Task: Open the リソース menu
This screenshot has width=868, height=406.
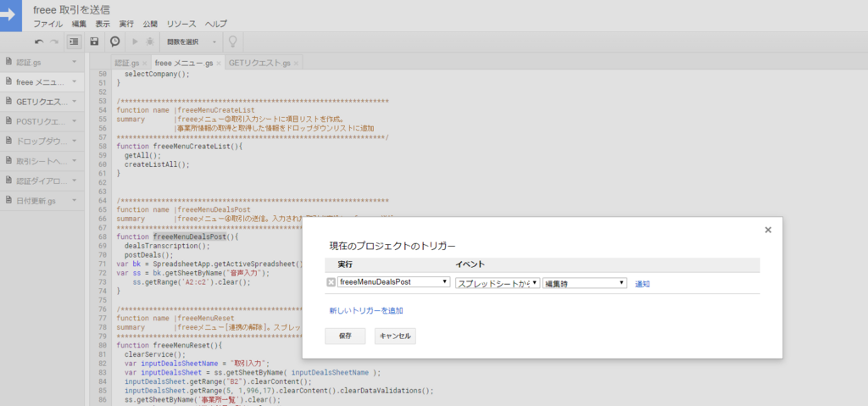Action: [x=181, y=24]
